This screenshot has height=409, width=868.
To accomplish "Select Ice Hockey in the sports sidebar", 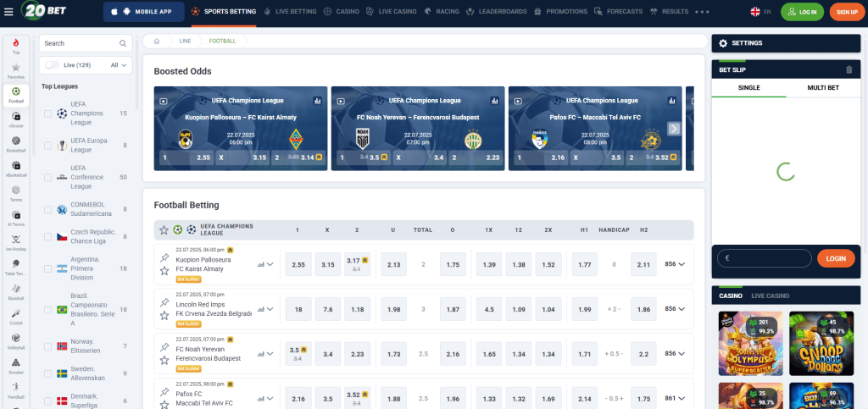I will tap(16, 243).
